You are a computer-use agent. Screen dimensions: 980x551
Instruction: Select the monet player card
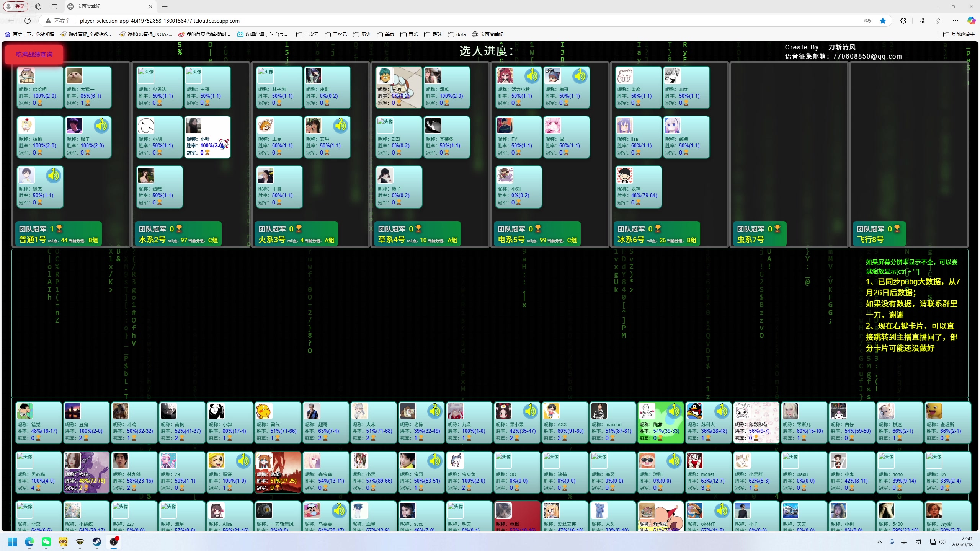(x=709, y=473)
